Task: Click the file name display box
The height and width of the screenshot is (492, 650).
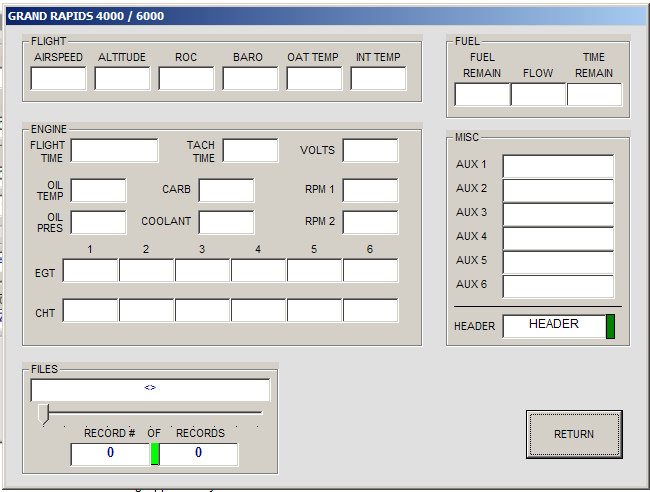Action: click(x=150, y=390)
